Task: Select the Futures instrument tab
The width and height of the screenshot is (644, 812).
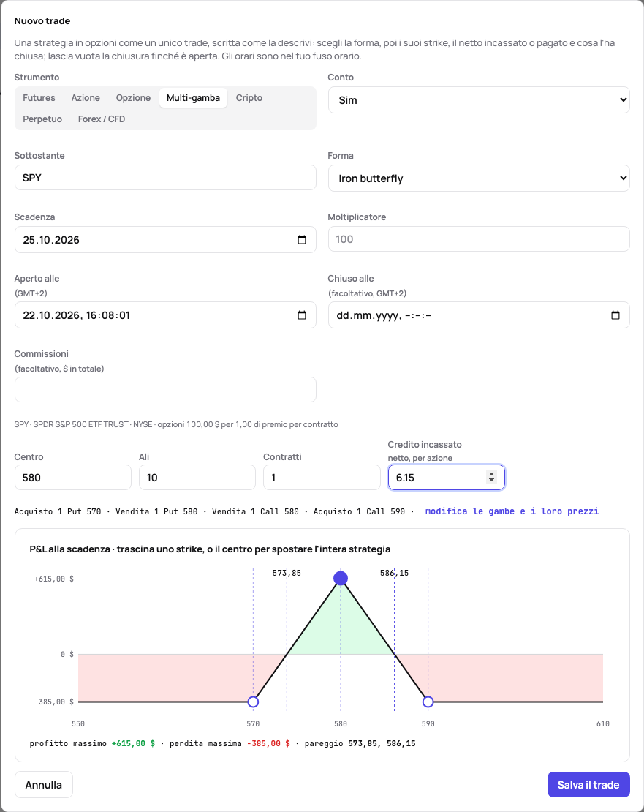Action: [39, 98]
